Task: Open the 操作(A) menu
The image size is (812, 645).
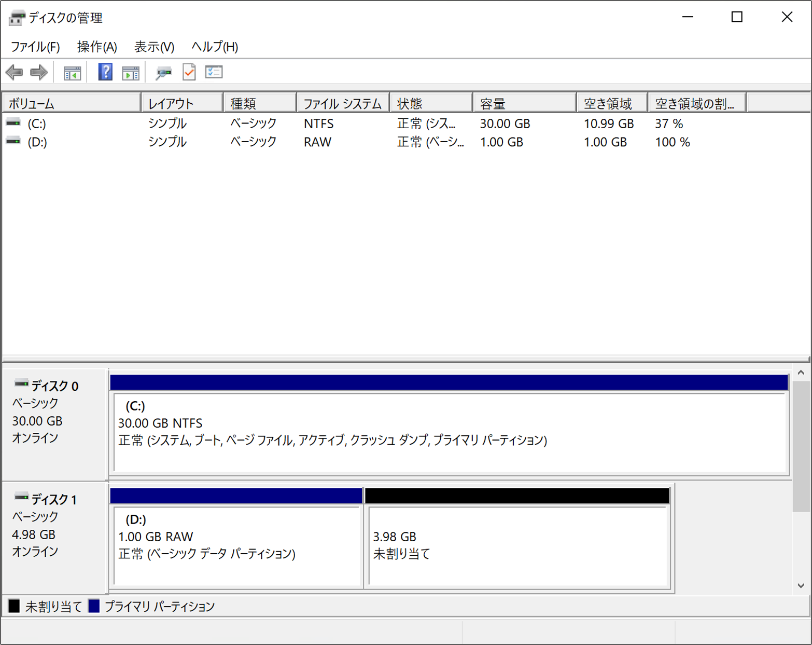Action: [97, 47]
